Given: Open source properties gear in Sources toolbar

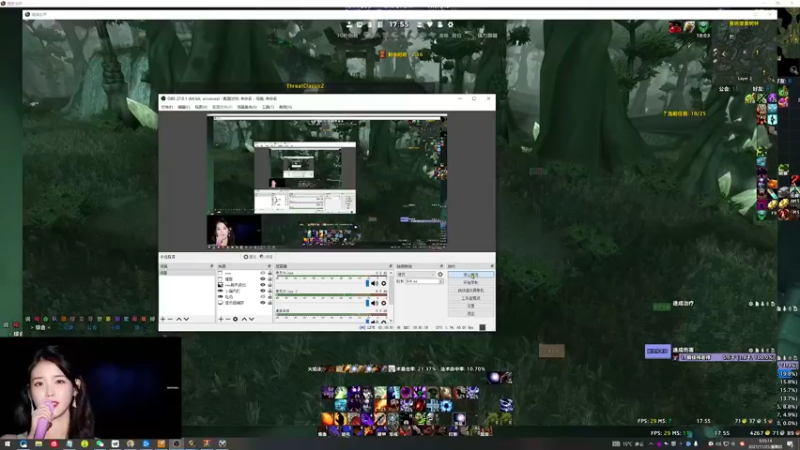Looking at the screenshot, I should [x=235, y=319].
